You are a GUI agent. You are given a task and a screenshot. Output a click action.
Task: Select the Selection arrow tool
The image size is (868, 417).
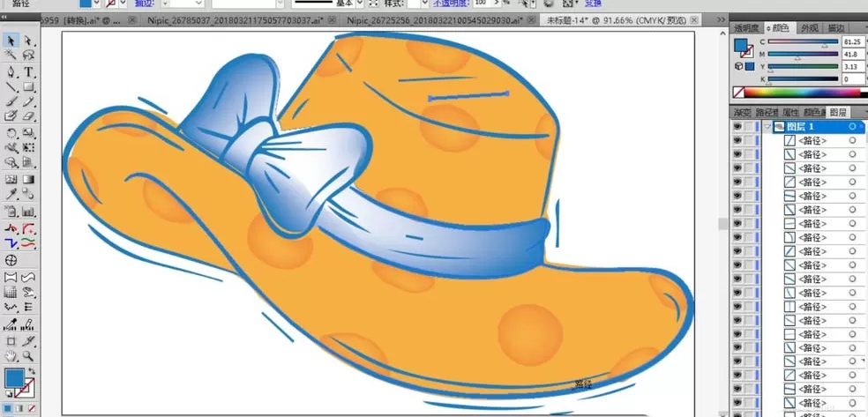coord(11,41)
